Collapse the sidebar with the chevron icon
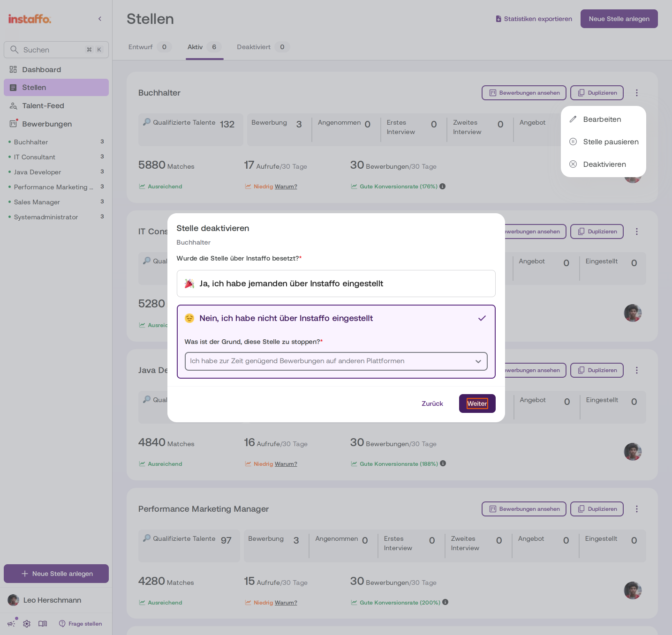 (x=100, y=19)
